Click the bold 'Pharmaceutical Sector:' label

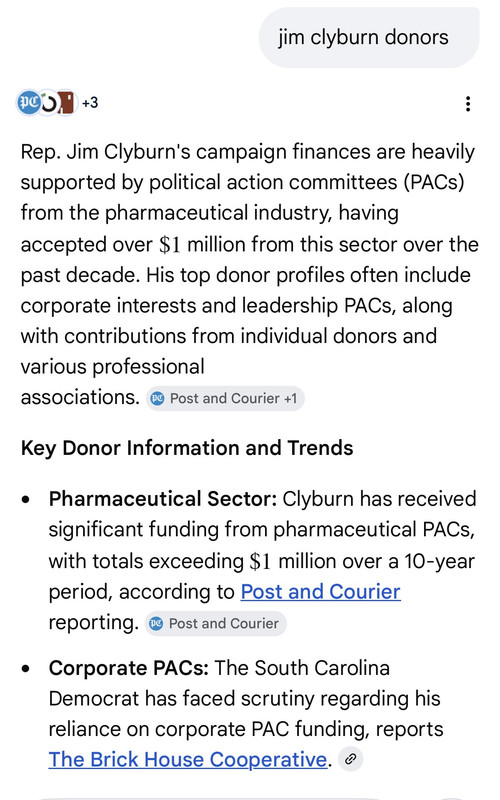163,499
